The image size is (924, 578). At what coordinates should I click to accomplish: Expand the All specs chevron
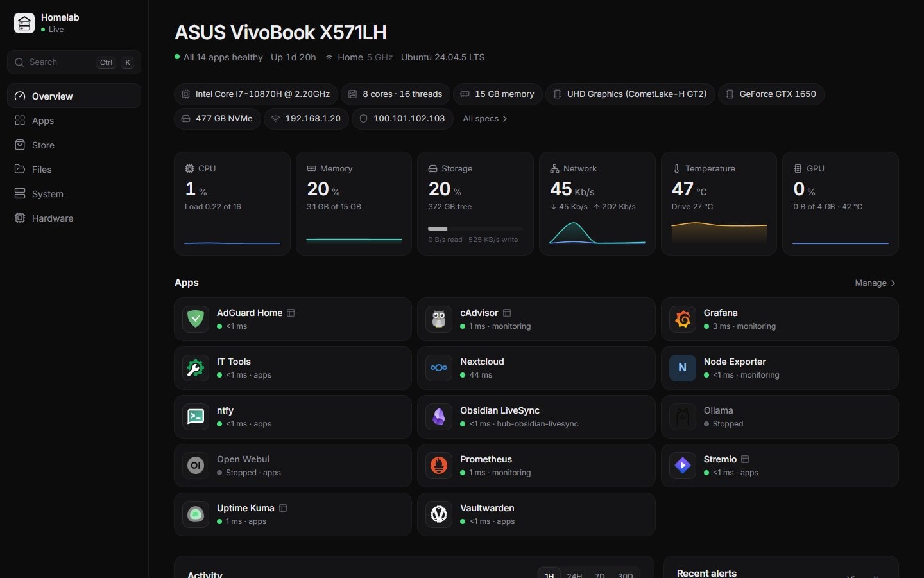click(505, 119)
